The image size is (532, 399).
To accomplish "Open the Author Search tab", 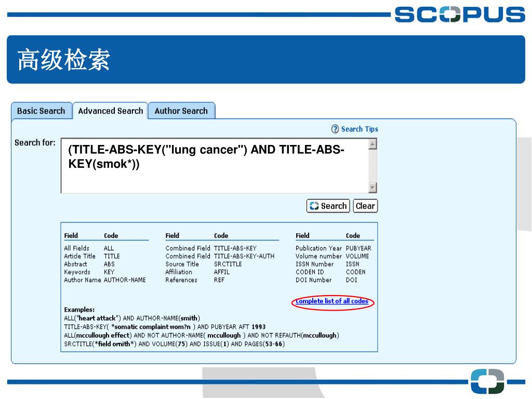I will click(x=181, y=111).
